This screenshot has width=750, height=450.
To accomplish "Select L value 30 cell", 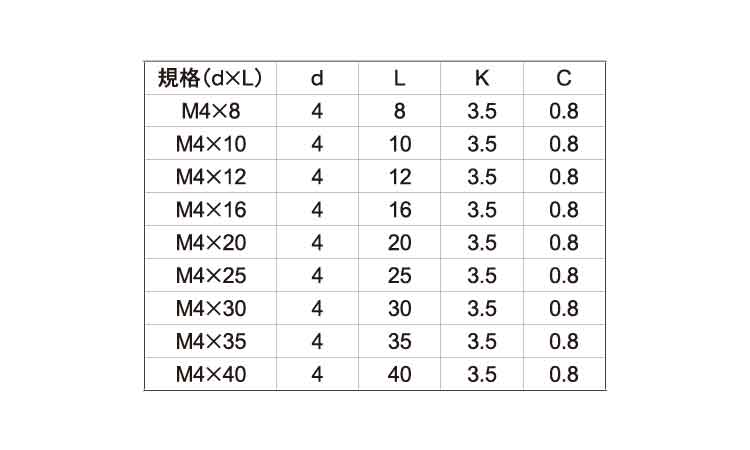I will coord(400,308).
